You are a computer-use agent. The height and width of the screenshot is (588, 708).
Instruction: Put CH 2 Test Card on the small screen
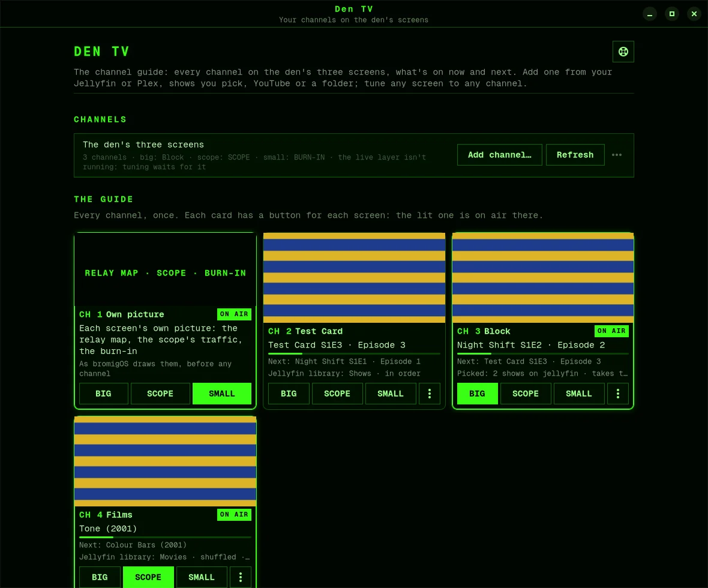391,394
